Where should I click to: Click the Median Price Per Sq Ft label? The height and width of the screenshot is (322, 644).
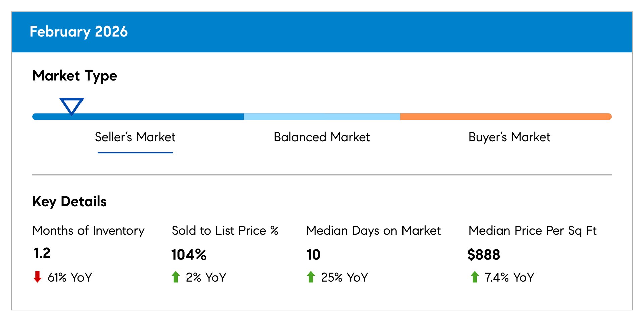(x=532, y=231)
